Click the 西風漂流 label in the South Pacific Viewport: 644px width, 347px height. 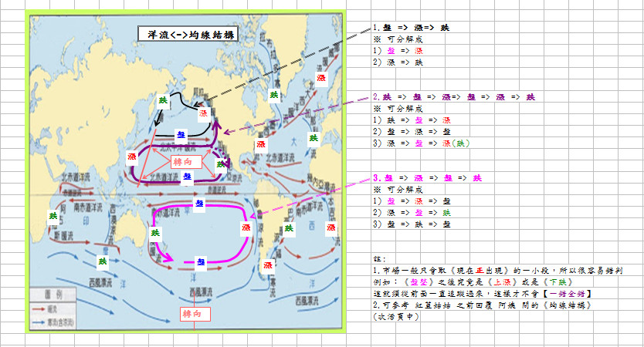(202, 292)
